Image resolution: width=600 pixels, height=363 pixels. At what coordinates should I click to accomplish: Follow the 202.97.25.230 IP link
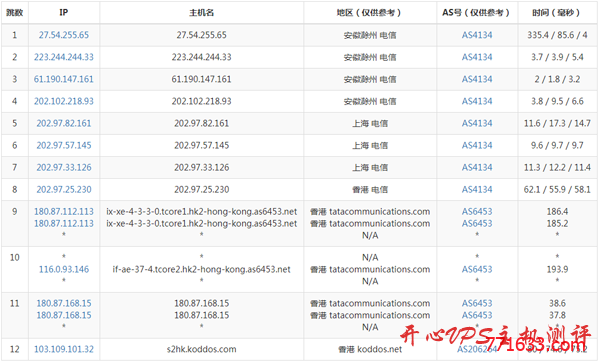(64, 190)
